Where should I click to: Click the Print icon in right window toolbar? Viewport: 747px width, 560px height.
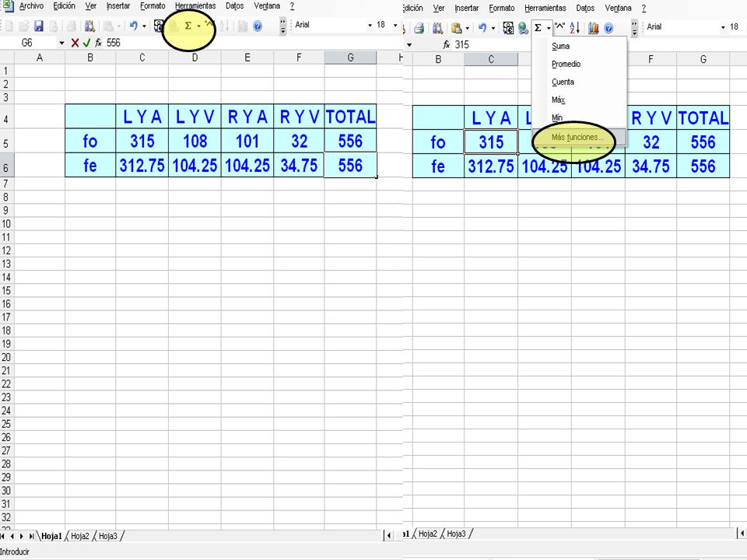point(419,28)
